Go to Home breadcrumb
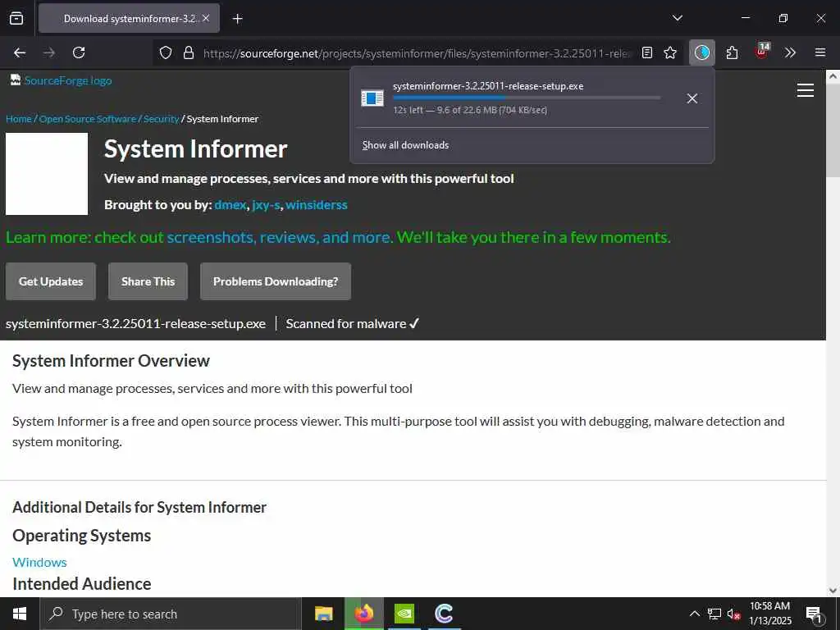840x630 pixels. 19,119
